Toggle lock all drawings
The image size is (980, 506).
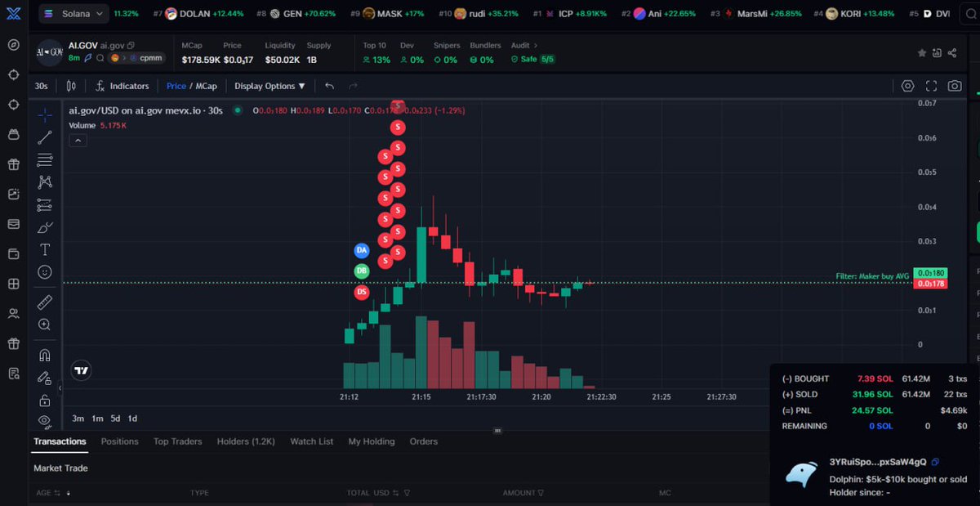[45, 400]
